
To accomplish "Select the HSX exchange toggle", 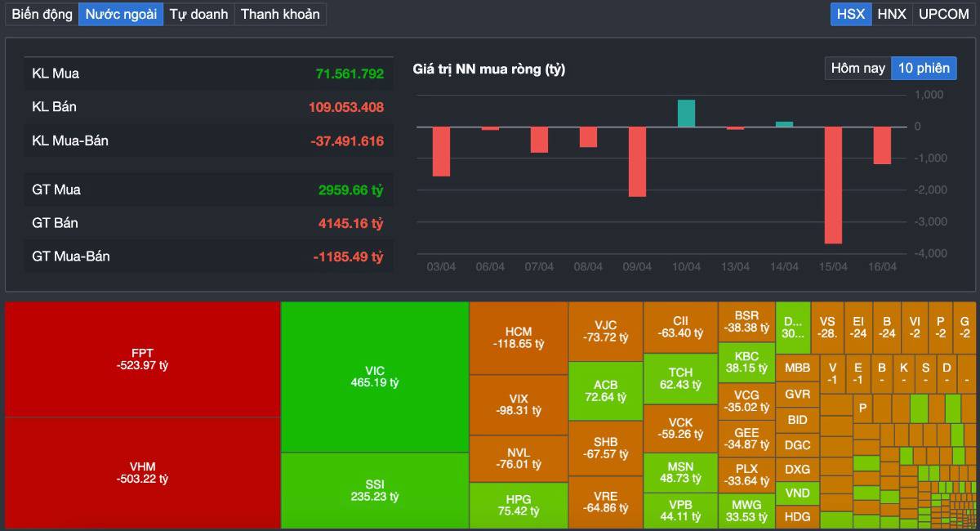I will [x=850, y=14].
